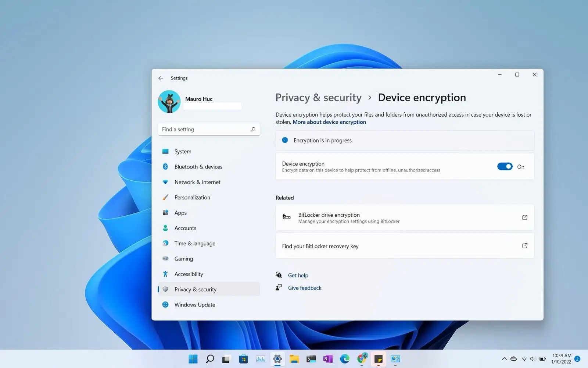
Task: Select the Bluetooth & devices icon
Action: pos(166,166)
